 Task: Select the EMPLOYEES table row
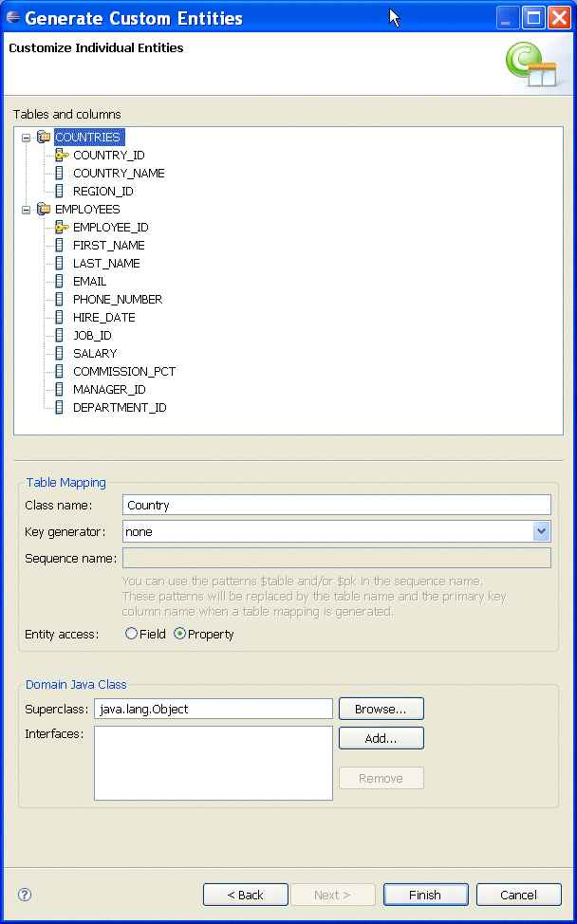click(87, 210)
